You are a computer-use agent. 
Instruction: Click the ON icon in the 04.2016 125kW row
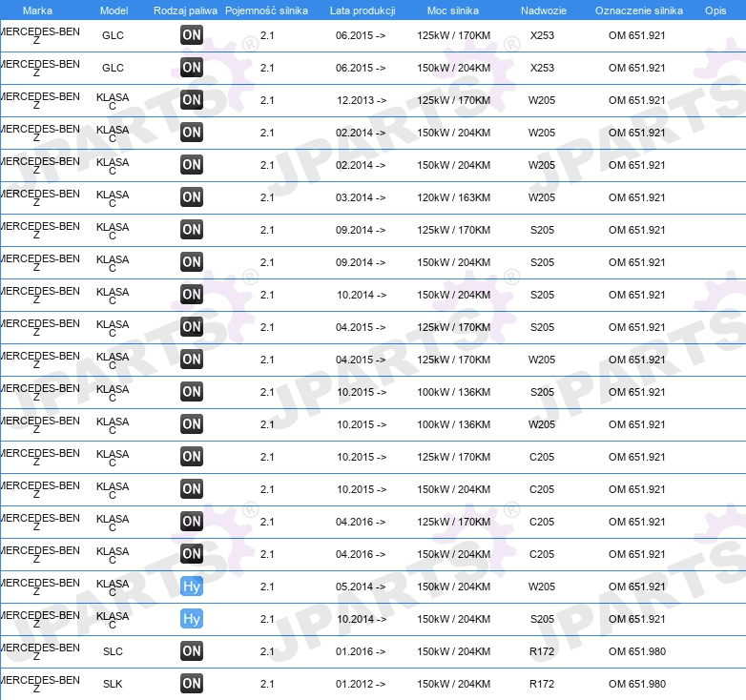pyautogui.click(x=192, y=522)
